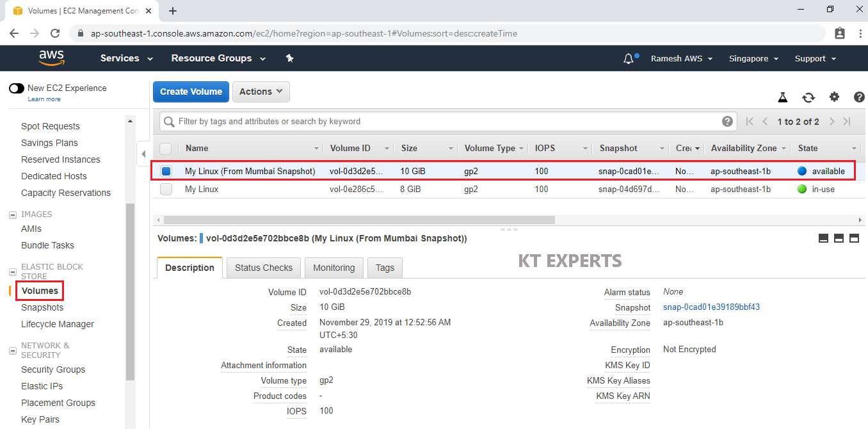This screenshot has height=429, width=868.
Task: Open Security Groups in sidebar
Action: 53,369
